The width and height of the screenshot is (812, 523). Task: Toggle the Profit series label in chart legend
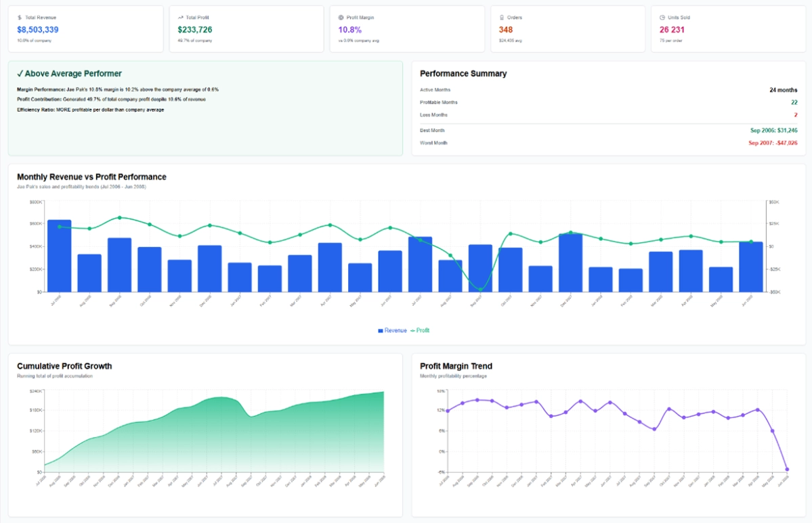pos(423,331)
